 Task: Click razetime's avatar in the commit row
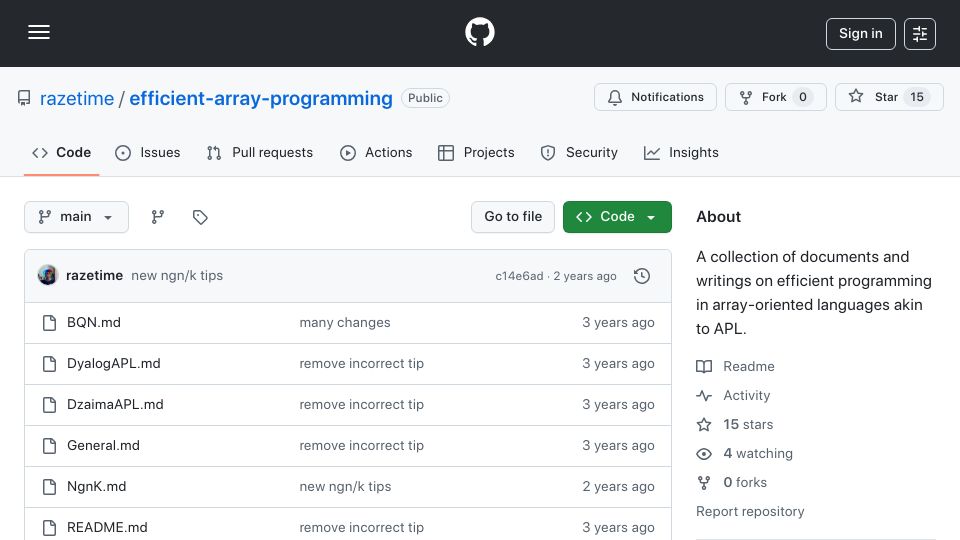click(48, 276)
